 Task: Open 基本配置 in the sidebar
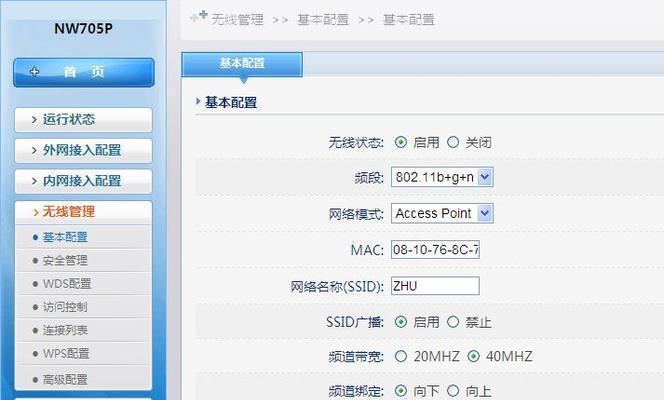[65, 237]
